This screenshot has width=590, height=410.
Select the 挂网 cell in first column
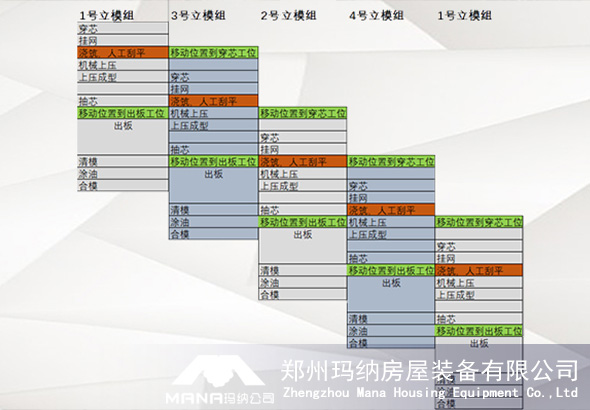pyautogui.click(x=123, y=40)
